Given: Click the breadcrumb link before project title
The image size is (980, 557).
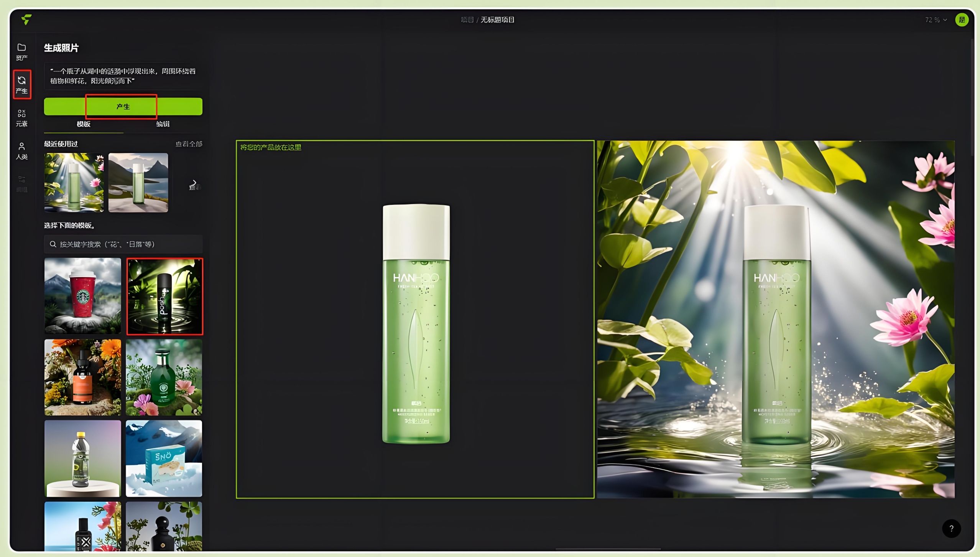Looking at the screenshot, I should click(x=467, y=20).
